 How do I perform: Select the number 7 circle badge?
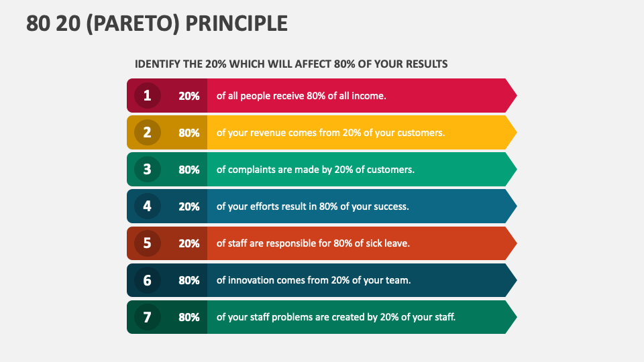click(x=147, y=317)
